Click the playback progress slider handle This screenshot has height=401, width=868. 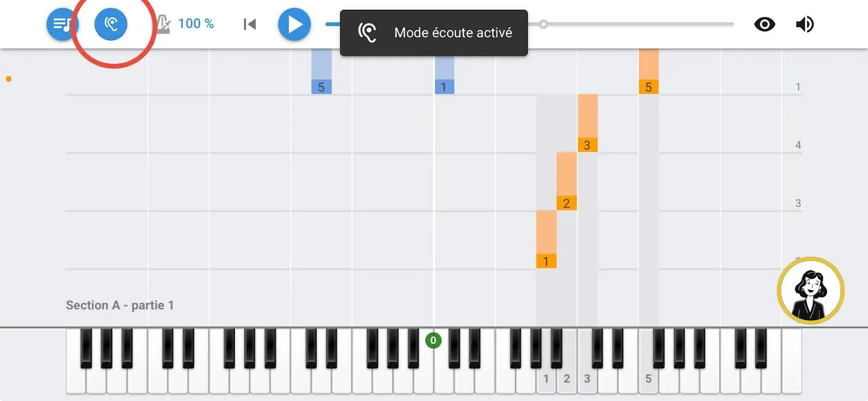pyautogui.click(x=543, y=24)
